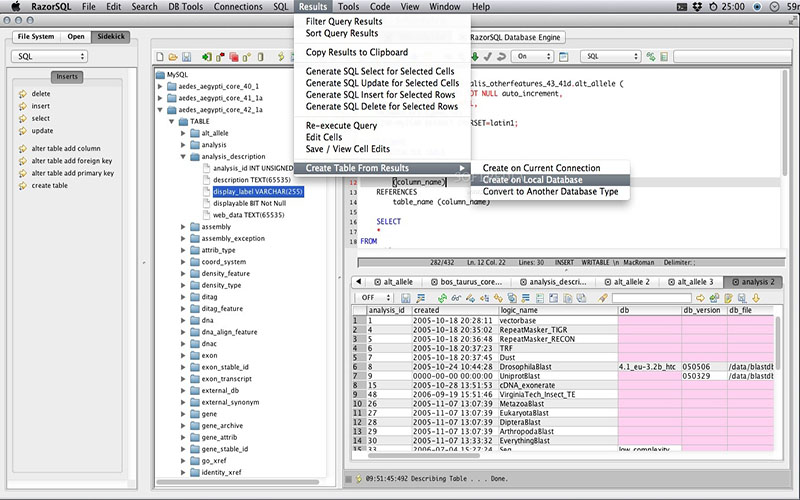Viewport: 800px width, 500px height.
Task: Open the OFF dropdown in the results toolbar
Action: click(x=373, y=298)
